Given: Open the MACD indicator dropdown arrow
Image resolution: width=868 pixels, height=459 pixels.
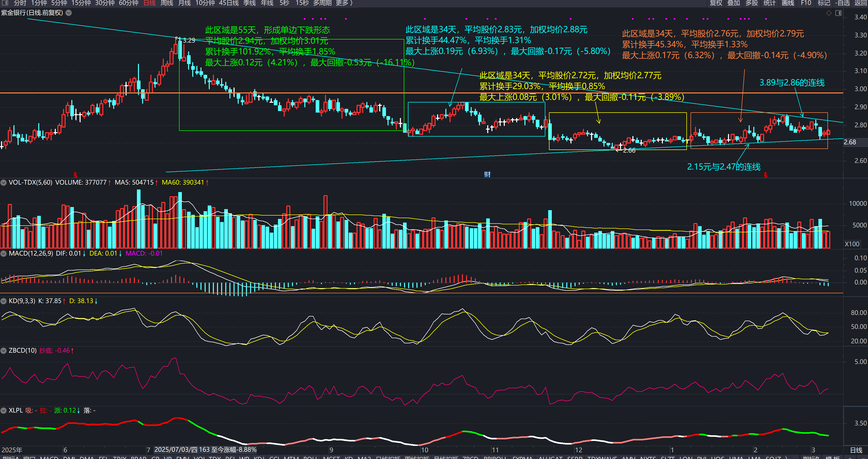Looking at the screenshot, I should (x=4, y=253).
